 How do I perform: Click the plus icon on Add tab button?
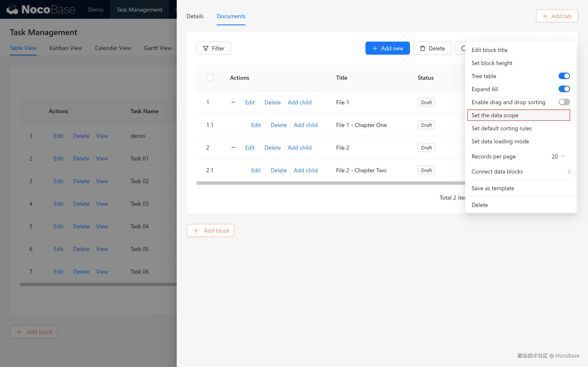coord(545,16)
